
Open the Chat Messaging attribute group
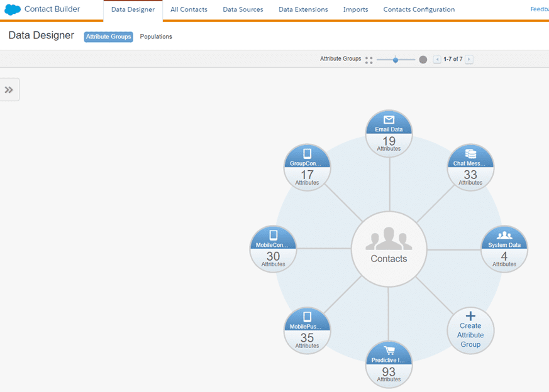(470, 167)
